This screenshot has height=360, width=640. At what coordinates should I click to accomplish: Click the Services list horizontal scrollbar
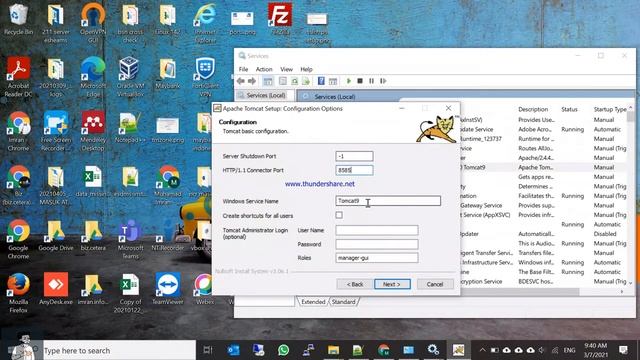pyautogui.click(x=519, y=291)
